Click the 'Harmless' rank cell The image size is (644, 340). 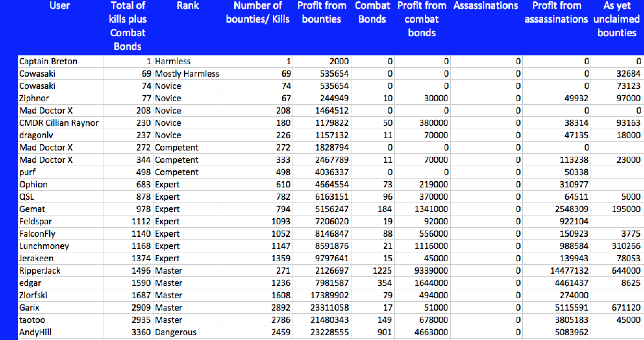coord(188,61)
